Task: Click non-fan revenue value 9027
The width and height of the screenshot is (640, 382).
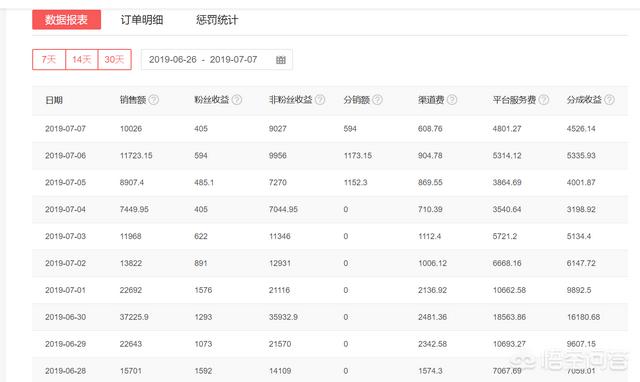Action: [x=278, y=129]
